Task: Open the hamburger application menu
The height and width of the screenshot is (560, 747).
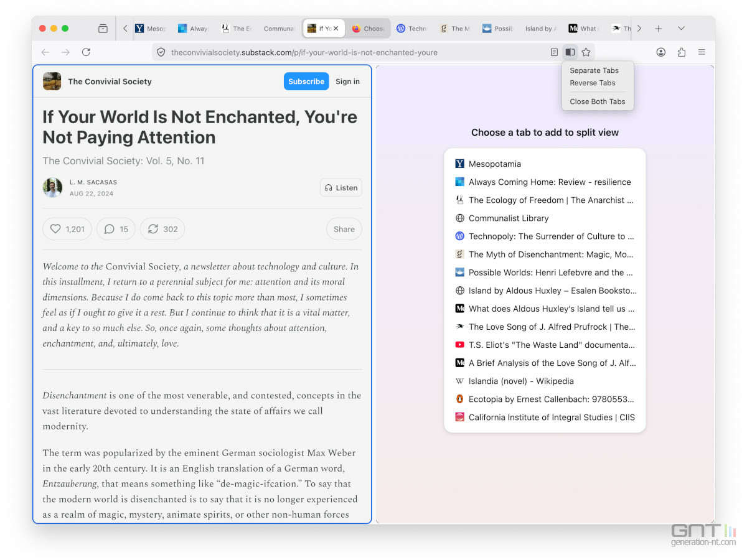Action: pos(702,52)
